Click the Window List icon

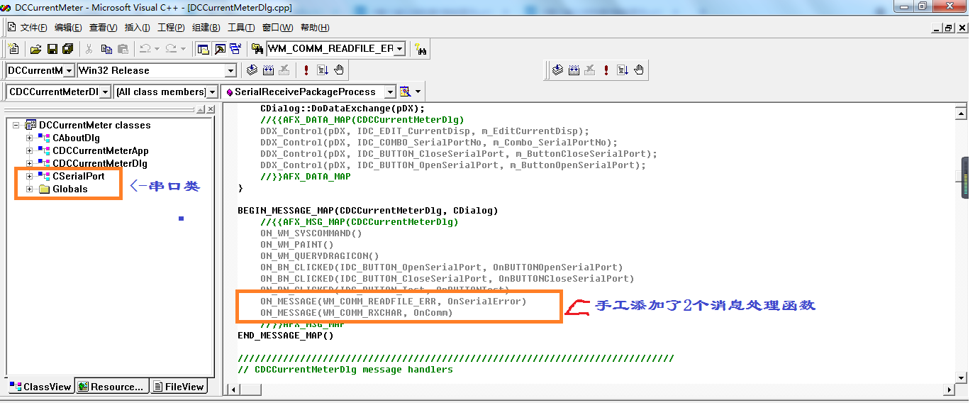[235, 49]
